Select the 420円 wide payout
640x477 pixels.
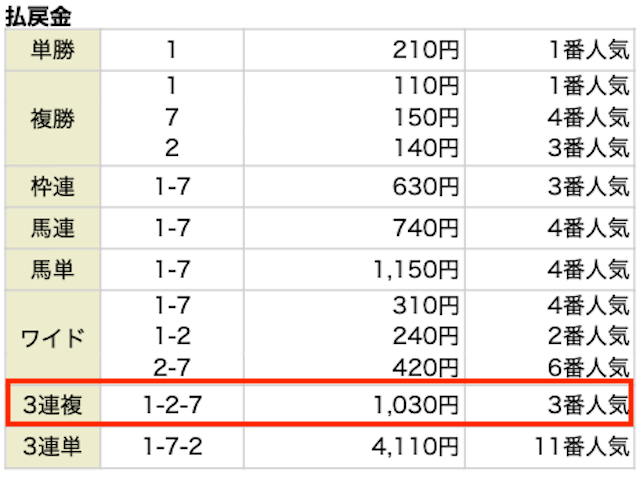pyautogui.click(x=426, y=368)
